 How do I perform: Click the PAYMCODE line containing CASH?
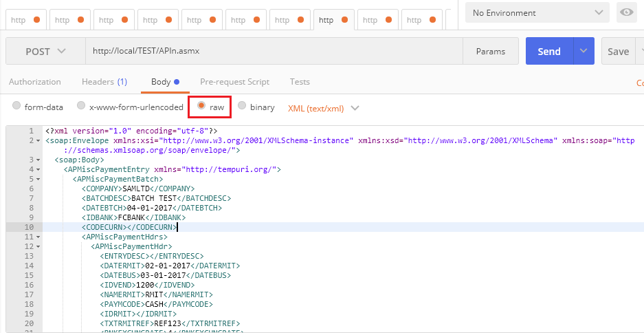[156, 304]
